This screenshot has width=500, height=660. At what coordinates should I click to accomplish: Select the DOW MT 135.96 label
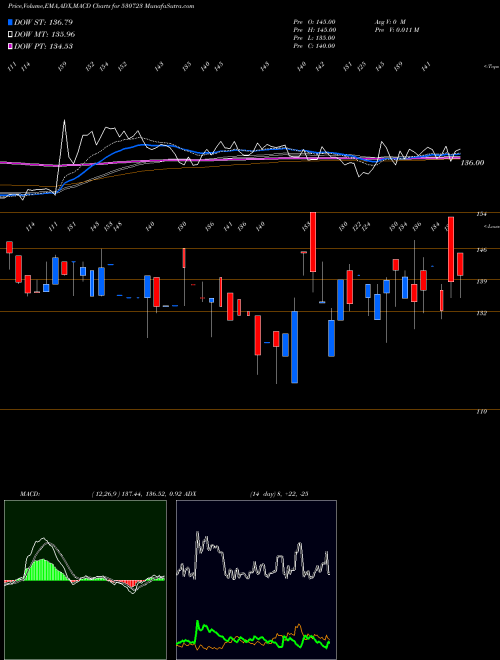pos(45,34)
